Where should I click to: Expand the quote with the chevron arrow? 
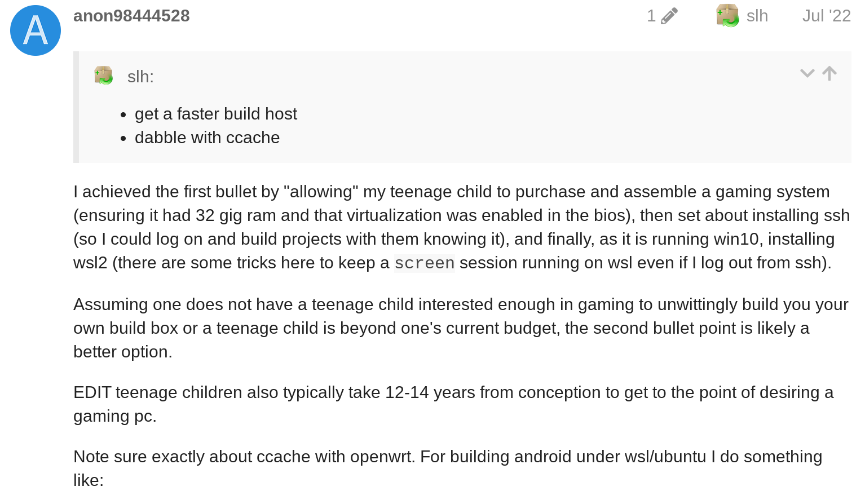[x=807, y=73]
